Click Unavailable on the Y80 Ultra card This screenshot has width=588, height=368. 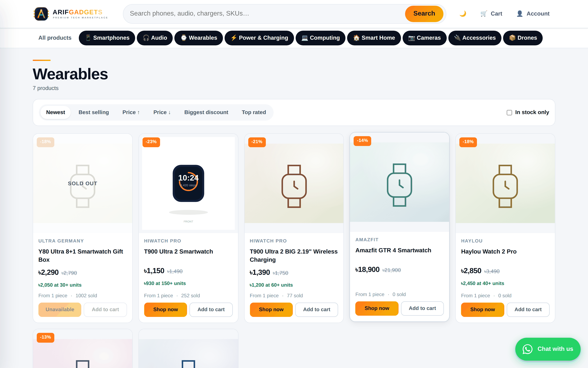[x=60, y=310]
